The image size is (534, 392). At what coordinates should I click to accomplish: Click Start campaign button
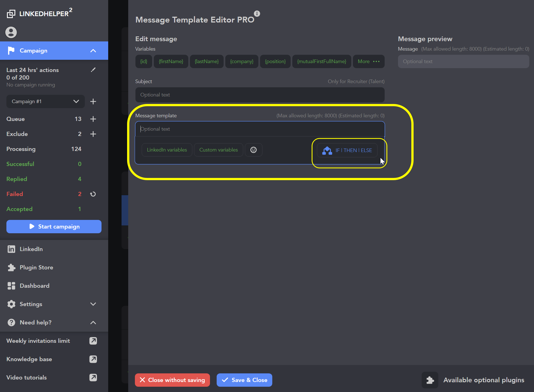coord(54,227)
